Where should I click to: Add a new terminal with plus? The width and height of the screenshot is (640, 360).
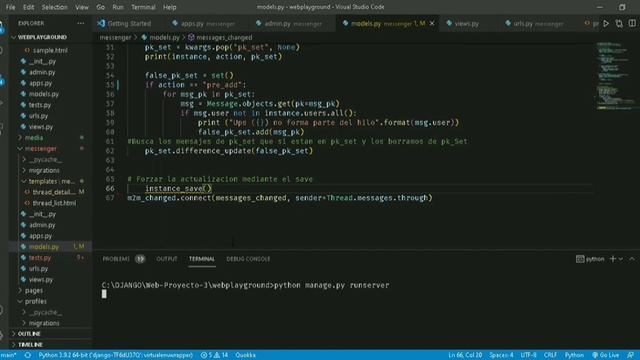613,259
